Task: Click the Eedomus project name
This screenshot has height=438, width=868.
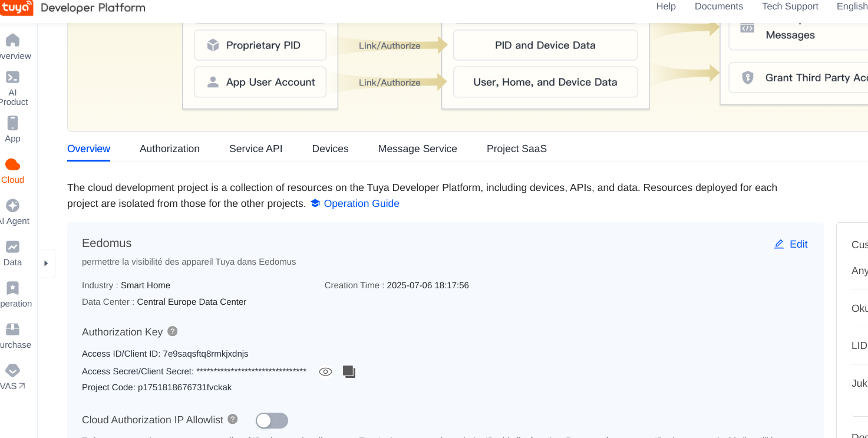Action: (107, 243)
